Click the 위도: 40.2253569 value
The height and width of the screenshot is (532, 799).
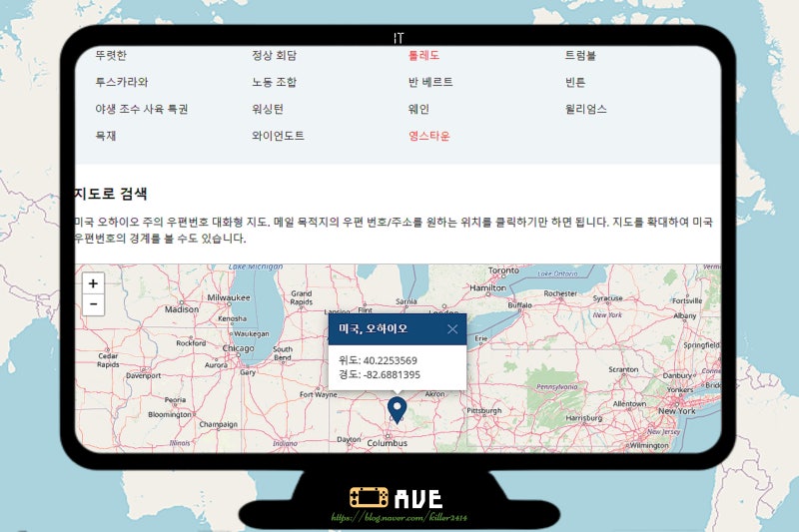pos(378,360)
